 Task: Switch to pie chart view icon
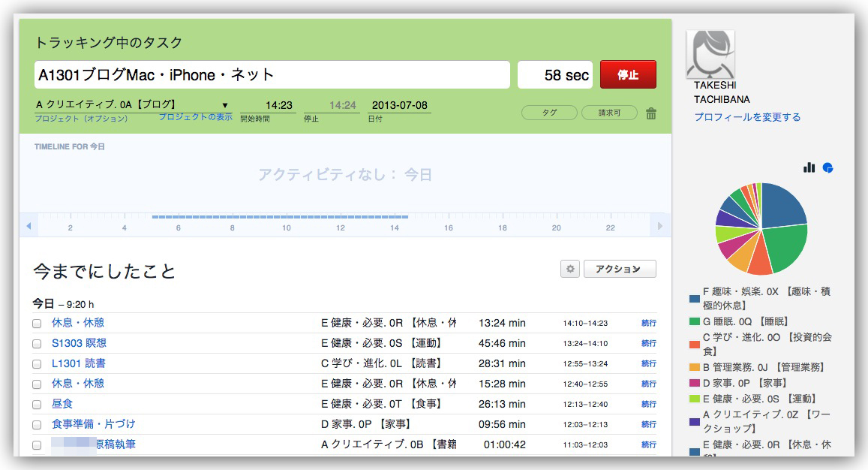tap(828, 167)
